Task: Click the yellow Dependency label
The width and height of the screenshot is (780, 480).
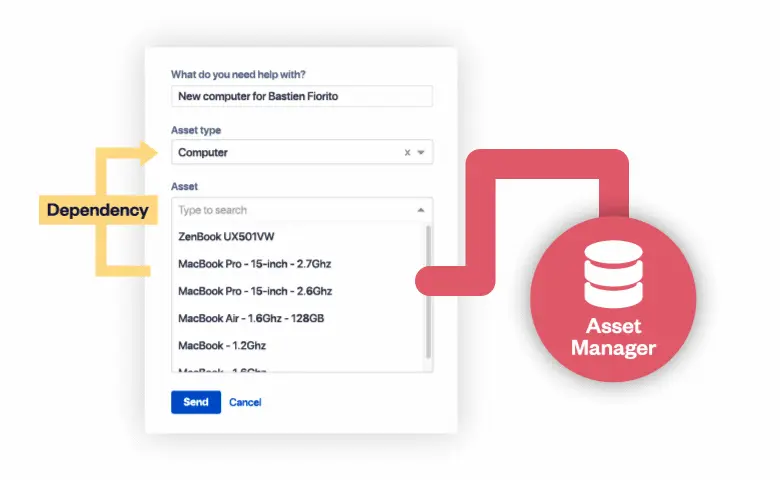Action: (98, 211)
